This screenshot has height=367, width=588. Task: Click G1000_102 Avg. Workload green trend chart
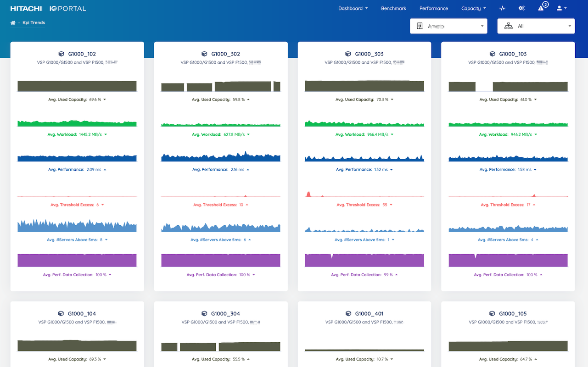pos(77,123)
